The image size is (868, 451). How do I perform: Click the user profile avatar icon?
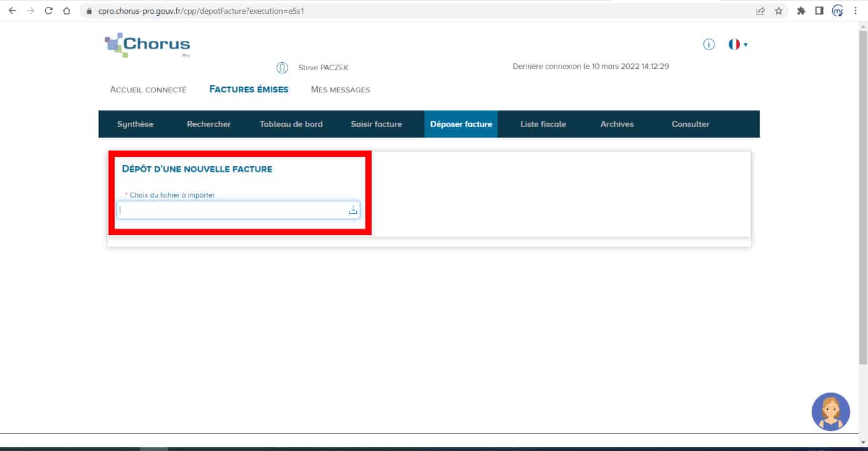pos(282,67)
